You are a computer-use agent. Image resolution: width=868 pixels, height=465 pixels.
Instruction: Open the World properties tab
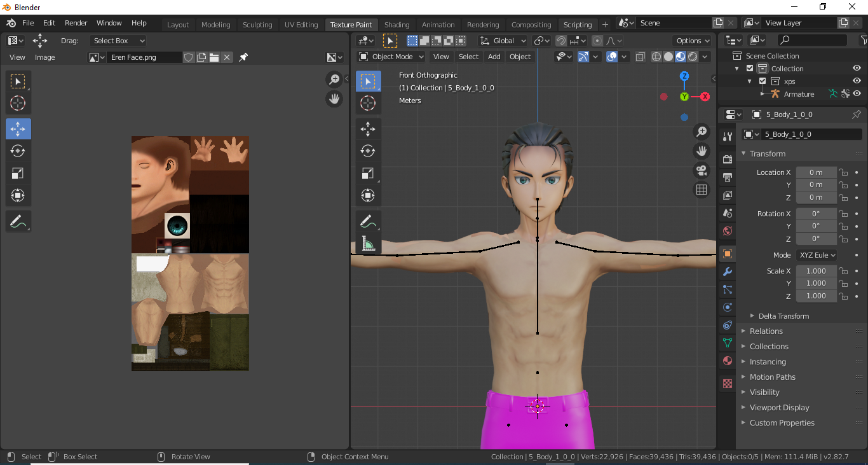click(728, 231)
